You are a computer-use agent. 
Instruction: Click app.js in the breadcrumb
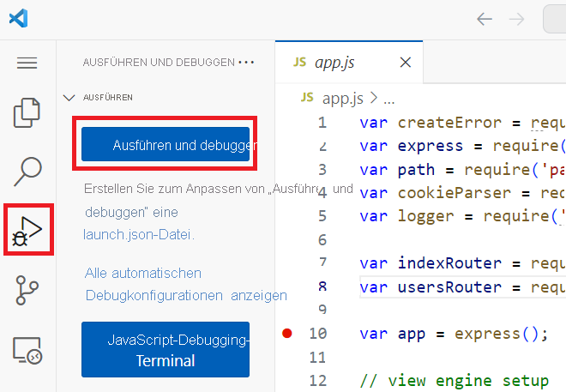point(342,98)
